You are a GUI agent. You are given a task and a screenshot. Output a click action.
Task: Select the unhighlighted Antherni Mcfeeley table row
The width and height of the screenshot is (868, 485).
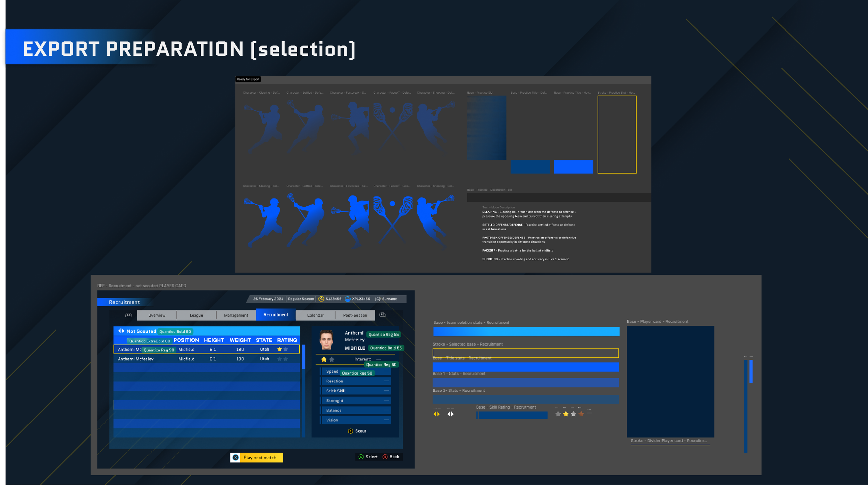pos(207,359)
